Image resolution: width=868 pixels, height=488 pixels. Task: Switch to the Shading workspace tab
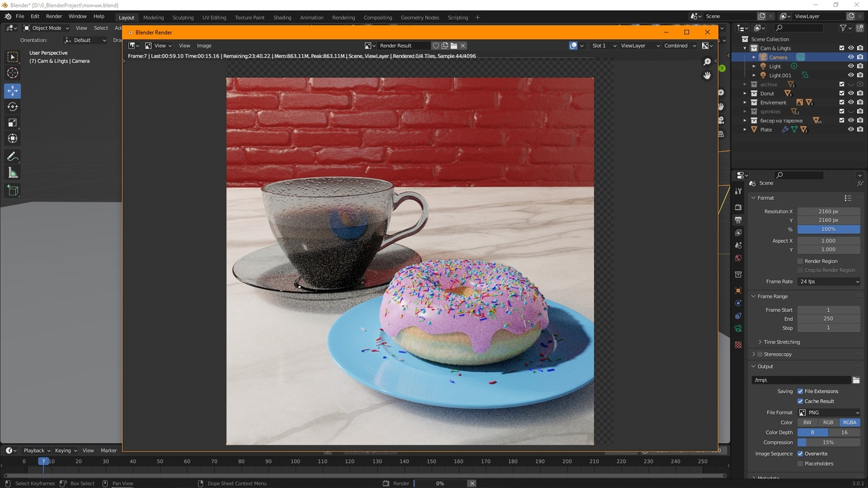[x=282, y=18]
